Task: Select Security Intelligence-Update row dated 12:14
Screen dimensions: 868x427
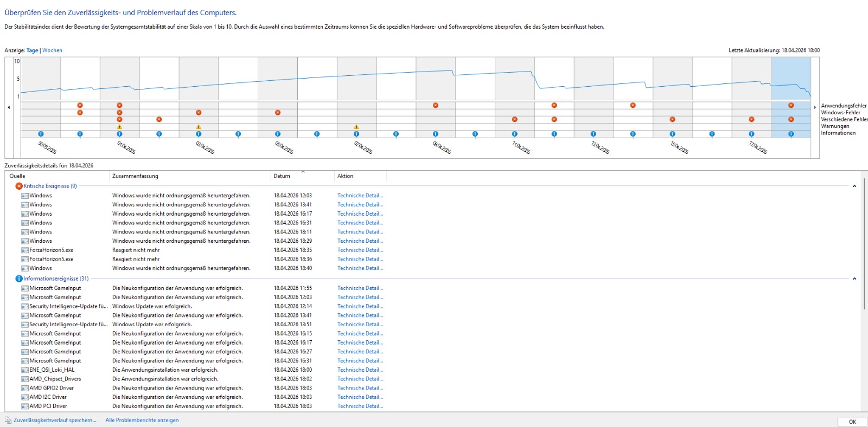Action: 203,306
